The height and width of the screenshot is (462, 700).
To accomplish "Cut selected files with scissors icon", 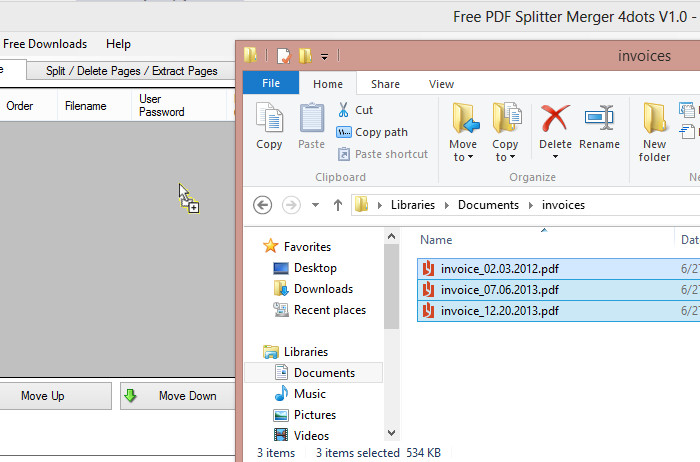I will pos(343,110).
